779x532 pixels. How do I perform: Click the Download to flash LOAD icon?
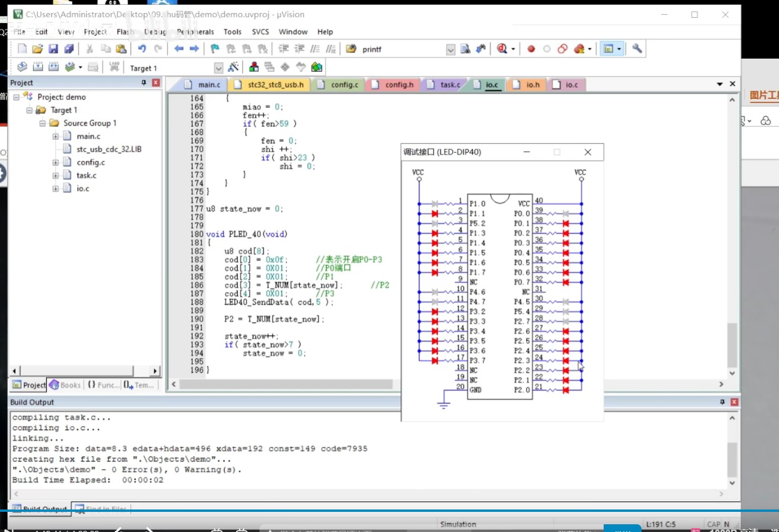click(x=114, y=68)
